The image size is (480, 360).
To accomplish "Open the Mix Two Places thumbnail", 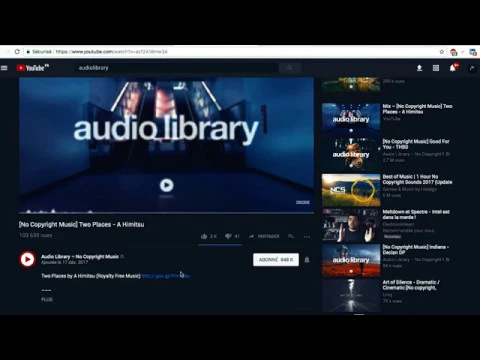I will point(351,119).
